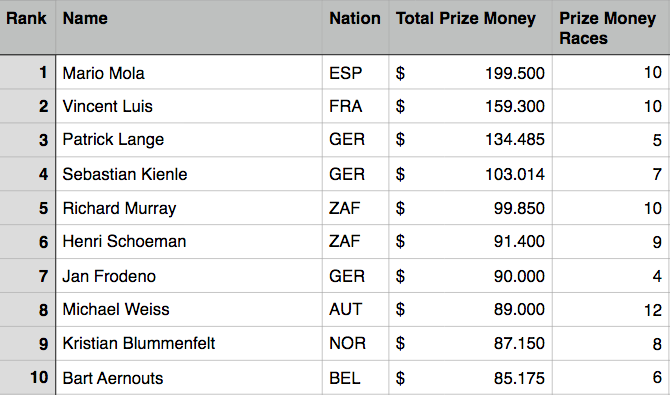Click the Henri Schoeman cell
This screenshot has height=395, width=670.
coord(189,242)
